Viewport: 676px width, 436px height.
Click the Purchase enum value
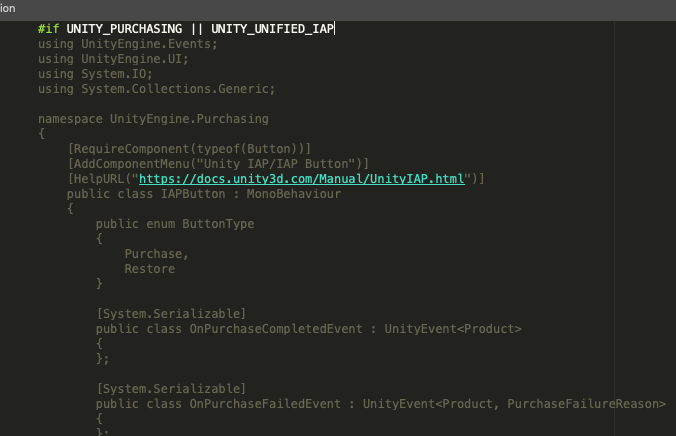click(156, 254)
